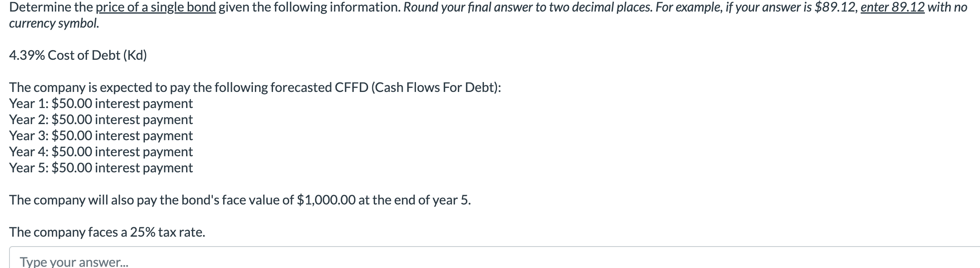Click the CFFD forecast heading text

point(254,87)
